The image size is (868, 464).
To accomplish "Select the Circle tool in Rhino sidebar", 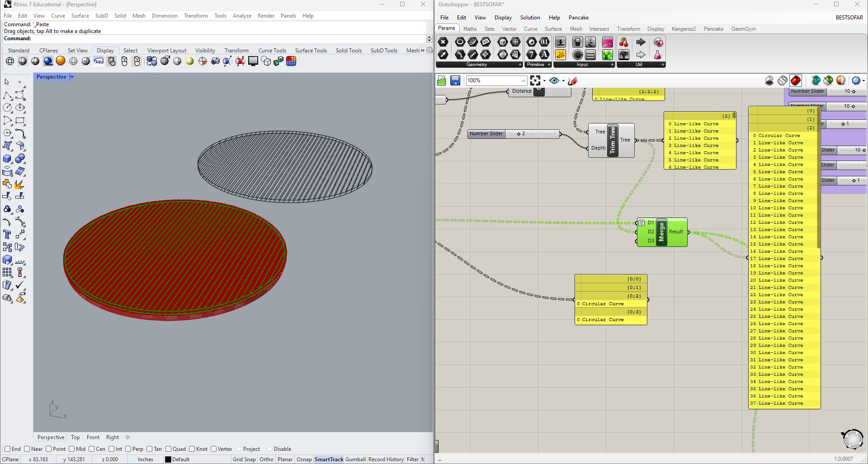I will coord(7,108).
